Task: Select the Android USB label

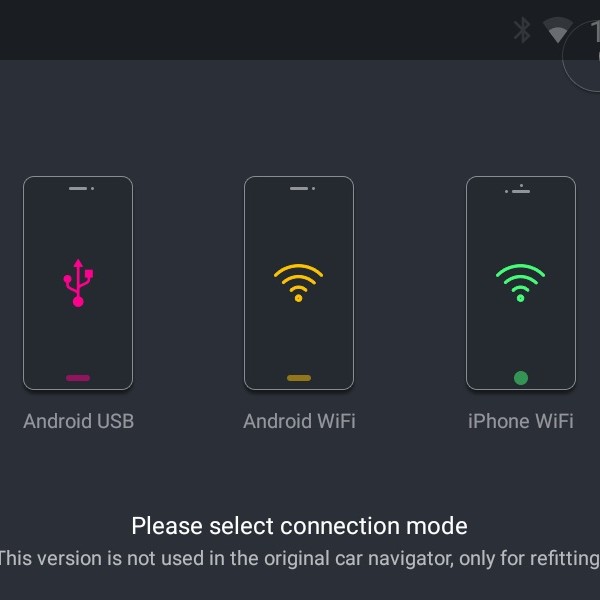Action: click(78, 421)
